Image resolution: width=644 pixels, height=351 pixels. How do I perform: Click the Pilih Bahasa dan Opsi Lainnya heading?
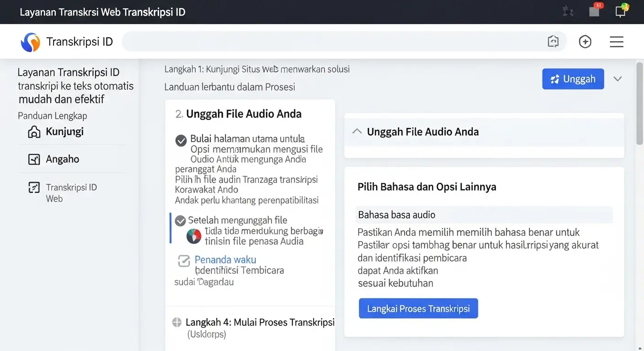(427, 187)
